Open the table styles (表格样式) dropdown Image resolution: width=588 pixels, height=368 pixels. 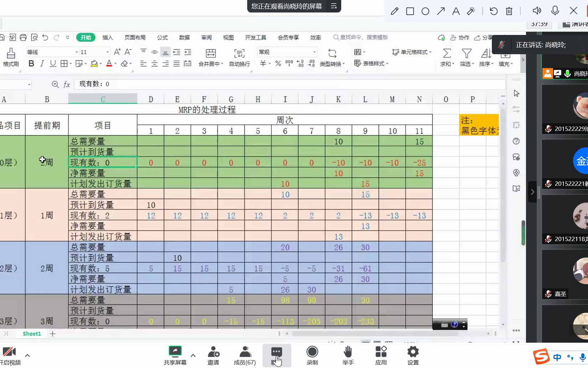tap(371, 63)
